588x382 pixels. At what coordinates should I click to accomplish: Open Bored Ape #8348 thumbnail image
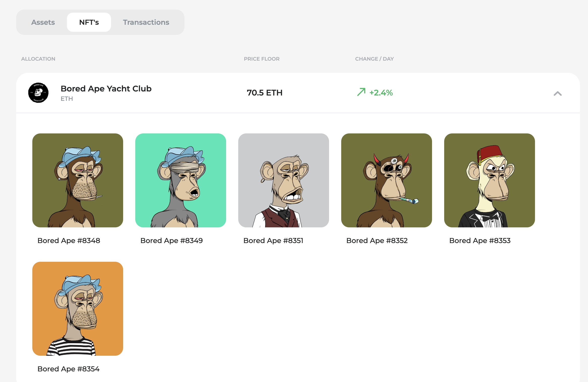coord(78,180)
